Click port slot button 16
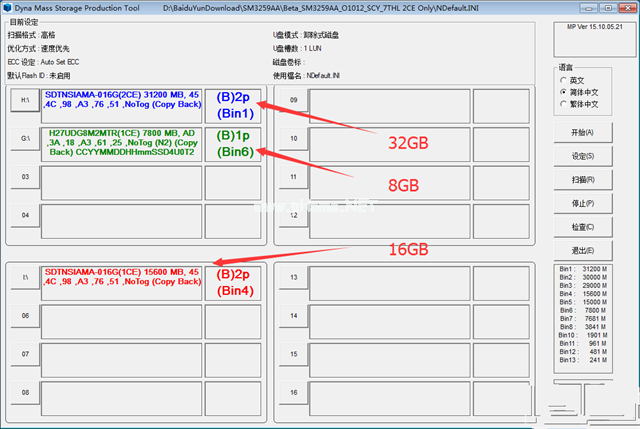The height and width of the screenshot is (429, 640). (x=293, y=391)
